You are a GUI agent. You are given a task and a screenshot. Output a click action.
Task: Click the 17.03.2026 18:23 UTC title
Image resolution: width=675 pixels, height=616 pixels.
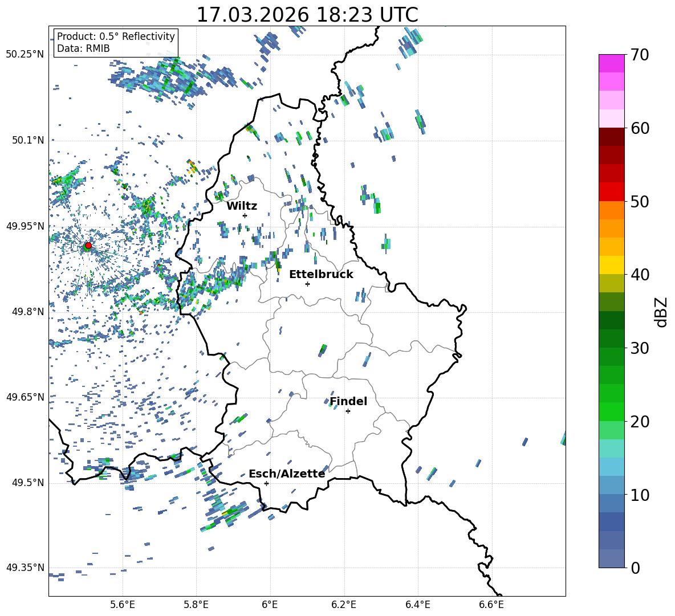tap(307, 15)
